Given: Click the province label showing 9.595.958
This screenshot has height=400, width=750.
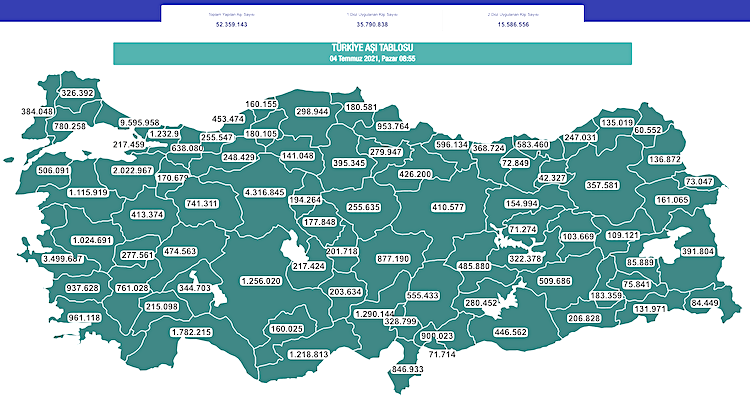Looking at the screenshot, I should 147,122.
